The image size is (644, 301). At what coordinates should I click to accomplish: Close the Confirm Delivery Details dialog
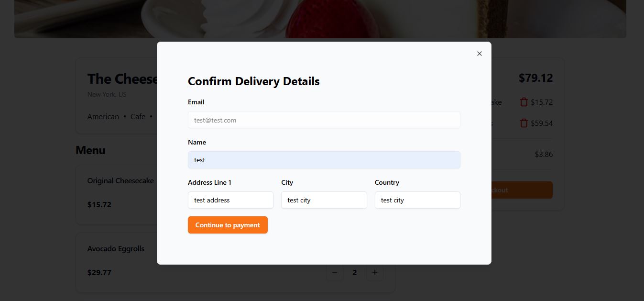[x=480, y=54]
